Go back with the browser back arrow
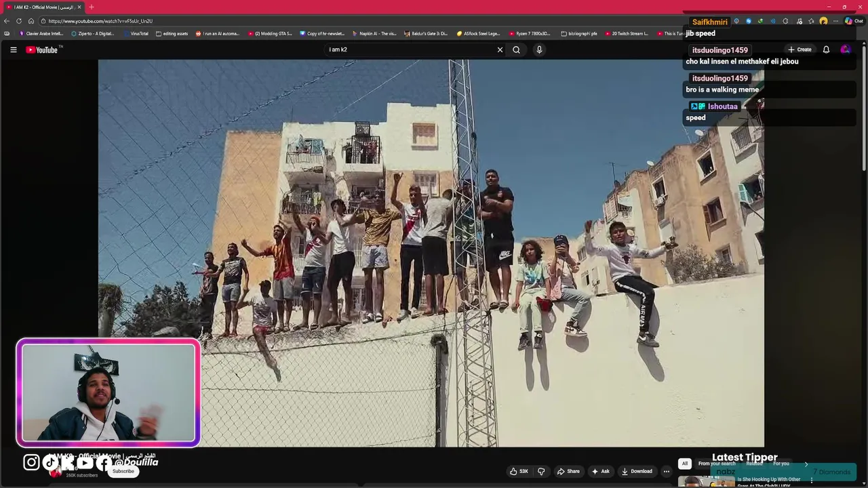This screenshot has width=868, height=488. pos(7,21)
